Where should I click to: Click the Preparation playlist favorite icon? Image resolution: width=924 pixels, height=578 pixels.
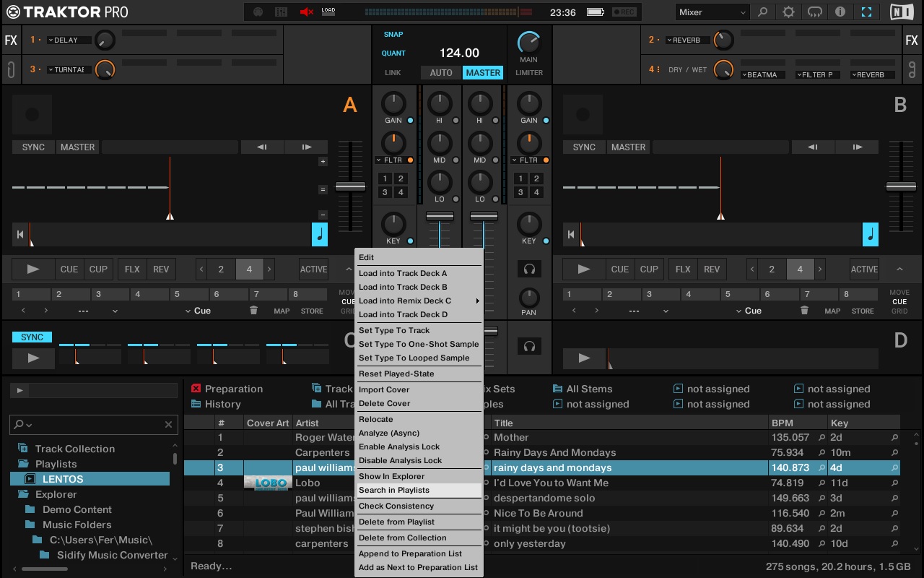pos(196,389)
